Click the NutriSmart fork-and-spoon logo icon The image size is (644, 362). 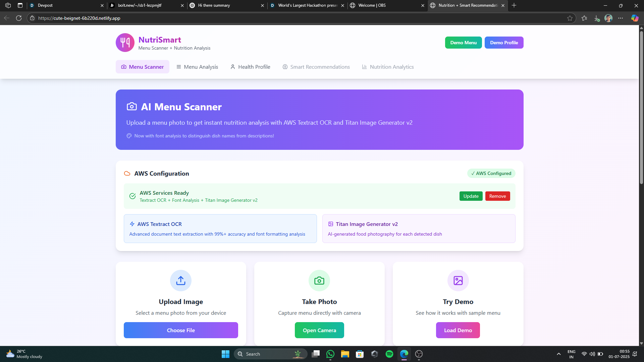(x=125, y=42)
